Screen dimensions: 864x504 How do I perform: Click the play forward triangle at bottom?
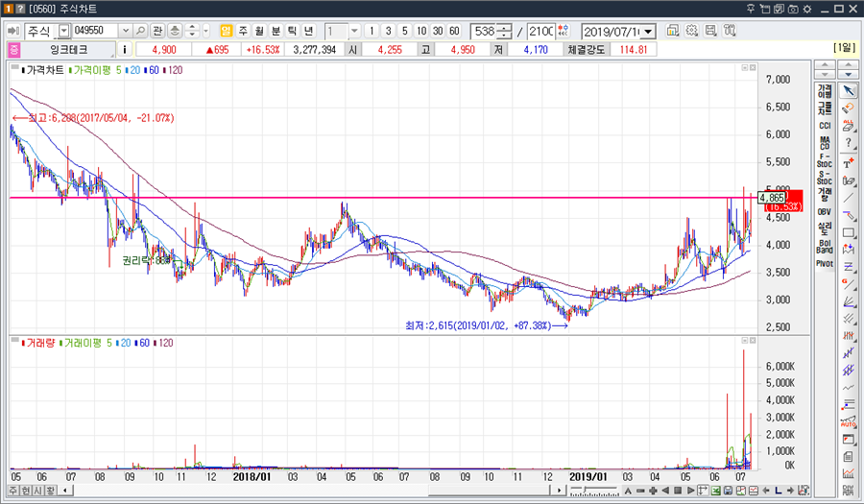(690, 491)
